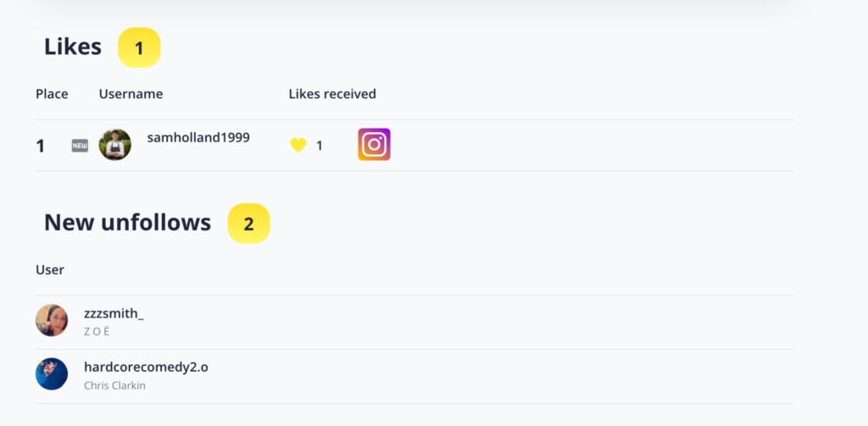Click the Instagram logo icon
The width and height of the screenshot is (868, 426).
click(x=374, y=144)
